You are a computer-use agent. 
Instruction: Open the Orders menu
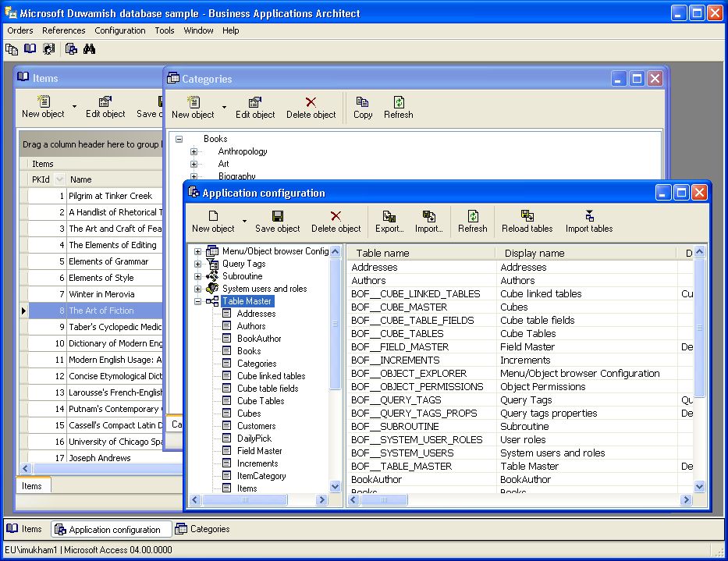coord(20,30)
